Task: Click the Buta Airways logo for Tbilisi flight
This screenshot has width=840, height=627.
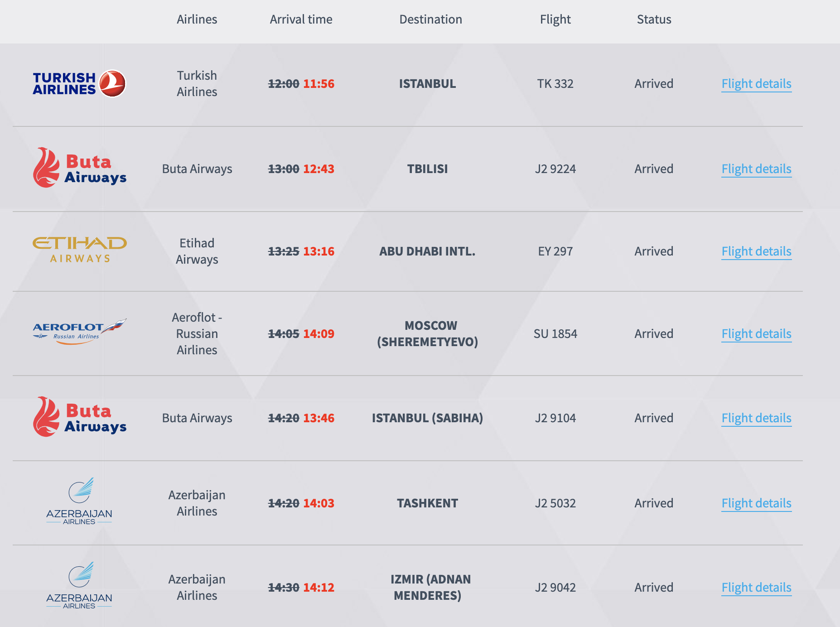Action: pos(79,168)
